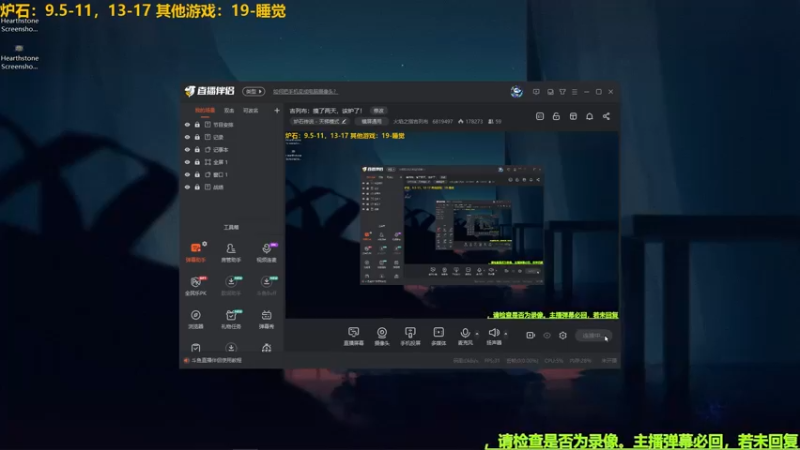
Task: Unlock the 窗口 1 source via its lock icon
Action: pos(197,174)
